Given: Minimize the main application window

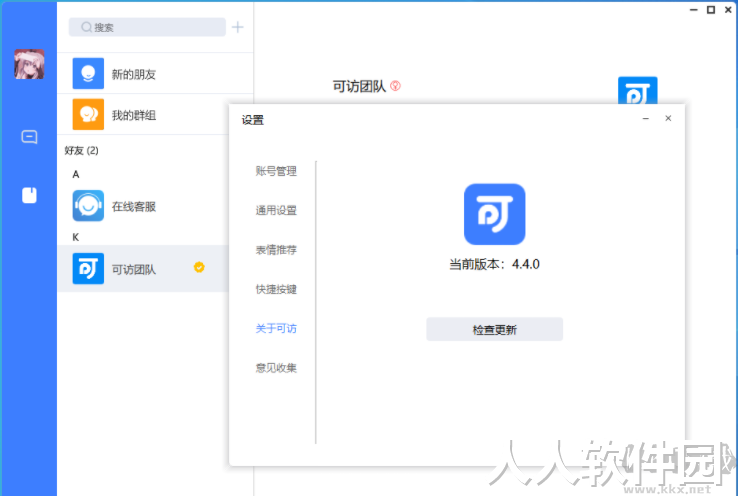Looking at the screenshot, I should click(694, 9).
